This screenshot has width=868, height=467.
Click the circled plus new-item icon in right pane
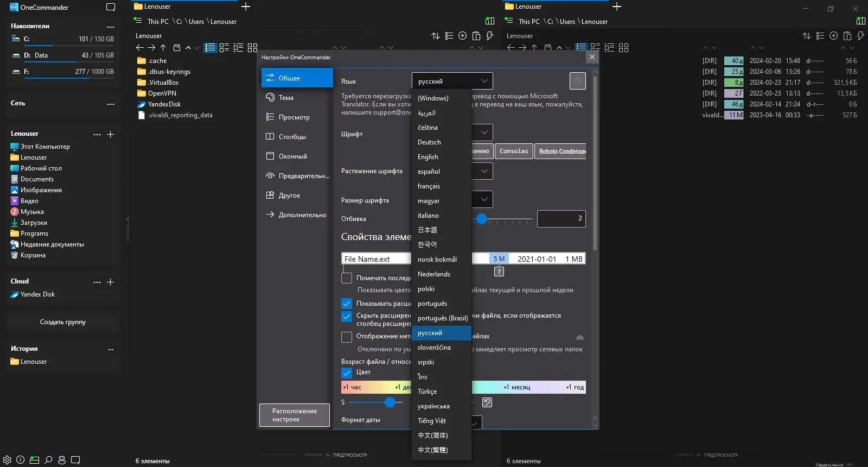click(834, 36)
